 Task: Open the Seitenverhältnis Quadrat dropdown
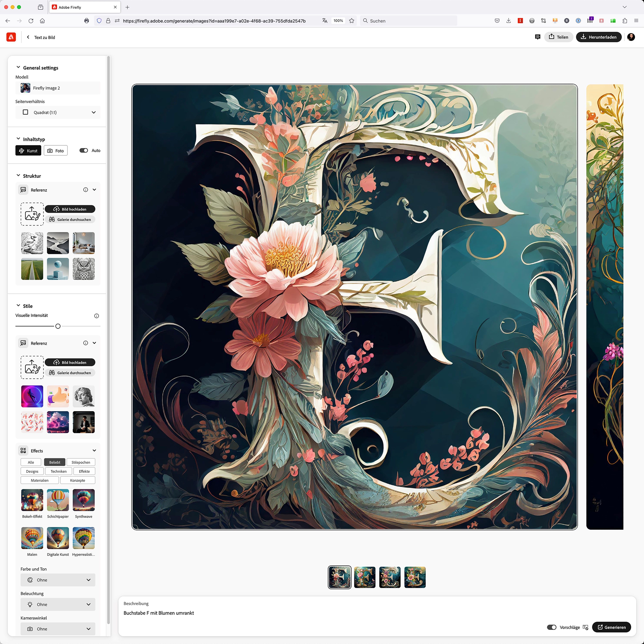[x=58, y=112]
